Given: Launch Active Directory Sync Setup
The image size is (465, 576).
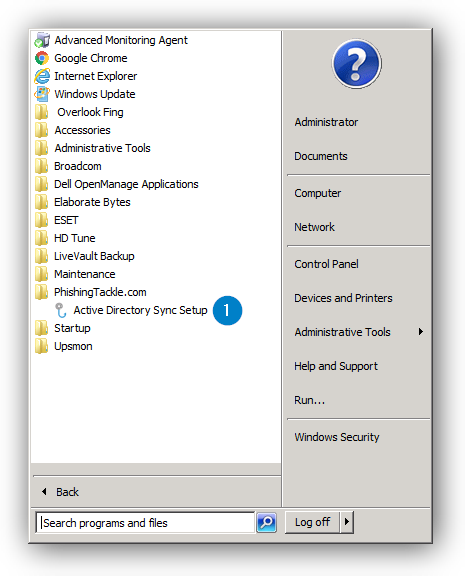Looking at the screenshot, I should (x=140, y=310).
